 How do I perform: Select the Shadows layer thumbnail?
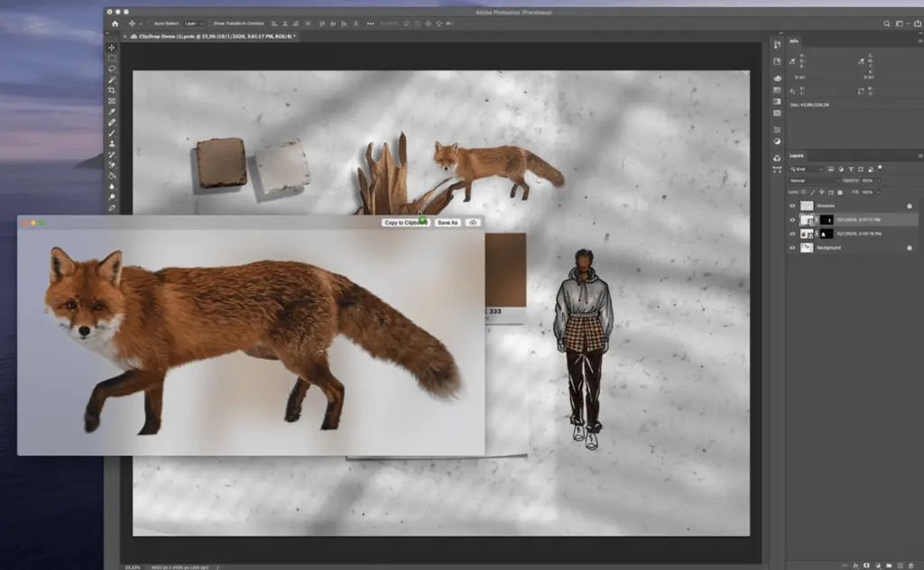tap(807, 206)
